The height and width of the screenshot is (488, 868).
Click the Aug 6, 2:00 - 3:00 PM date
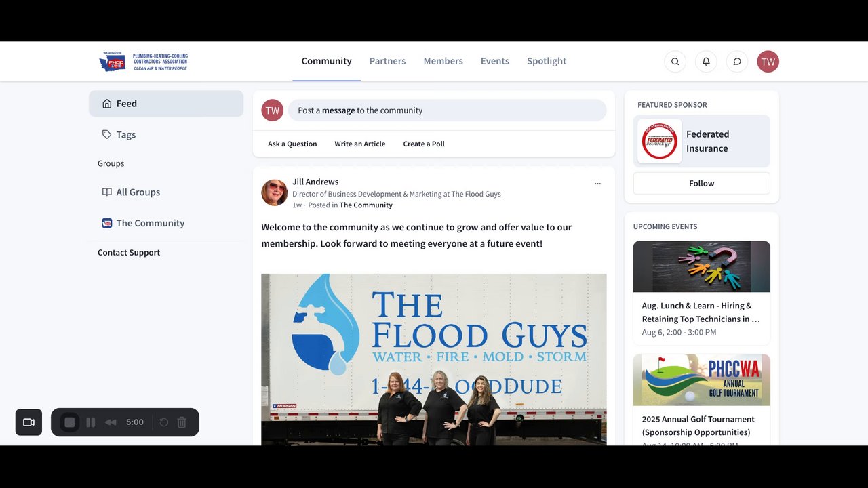coord(679,333)
